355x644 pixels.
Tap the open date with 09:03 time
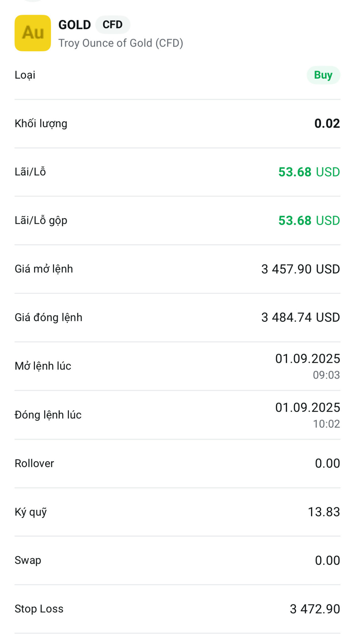[x=308, y=366]
